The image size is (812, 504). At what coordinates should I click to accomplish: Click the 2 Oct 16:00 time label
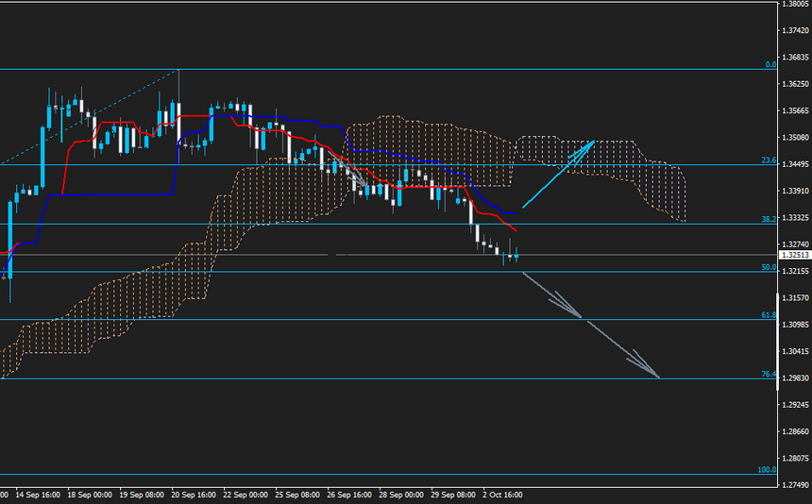click(x=502, y=496)
